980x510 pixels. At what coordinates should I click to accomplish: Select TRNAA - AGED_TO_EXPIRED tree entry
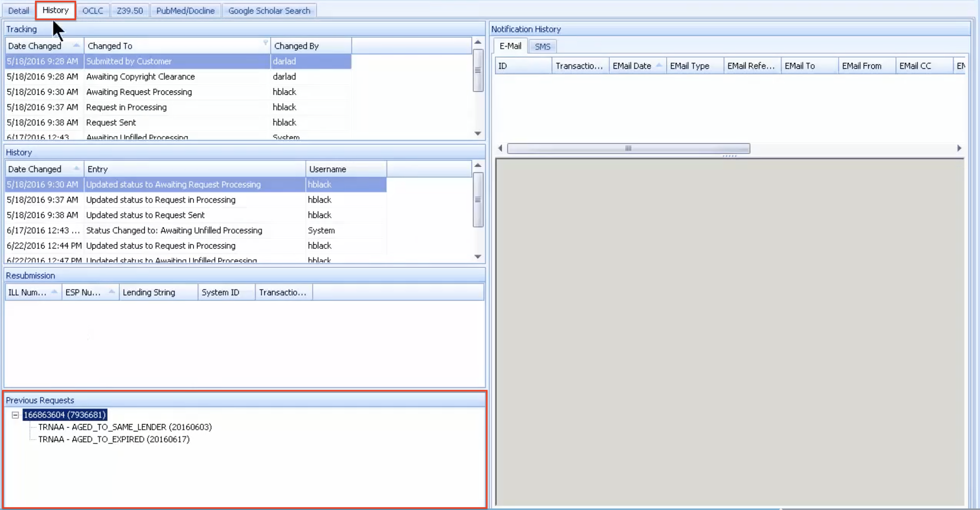(x=114, y=439)
